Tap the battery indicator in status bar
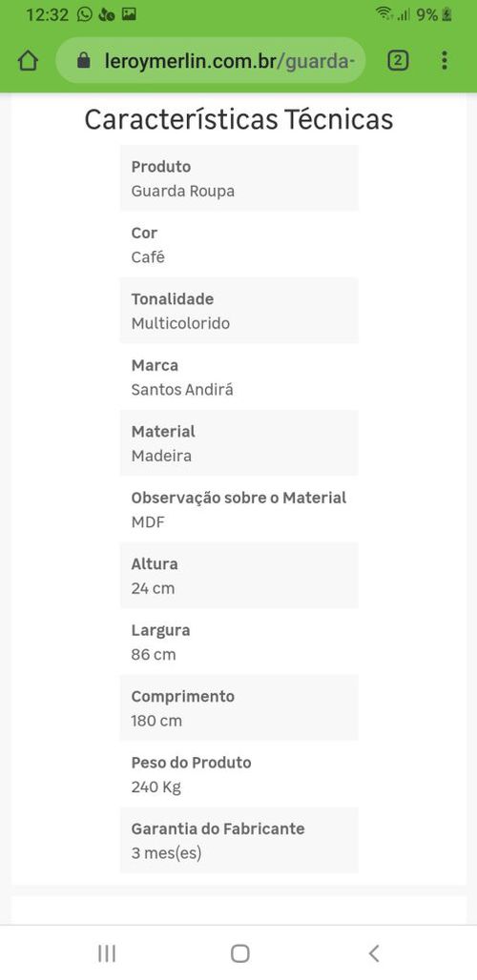 click(x=446, y=14)
